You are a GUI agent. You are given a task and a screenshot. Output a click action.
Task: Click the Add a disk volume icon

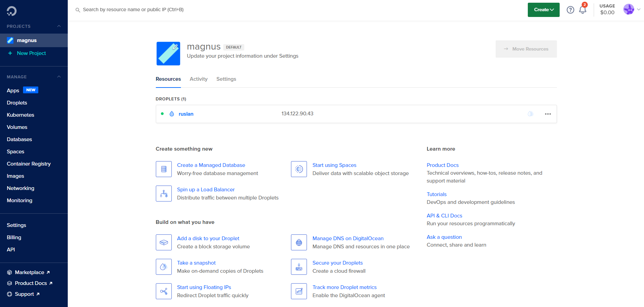tap(164, 242)
